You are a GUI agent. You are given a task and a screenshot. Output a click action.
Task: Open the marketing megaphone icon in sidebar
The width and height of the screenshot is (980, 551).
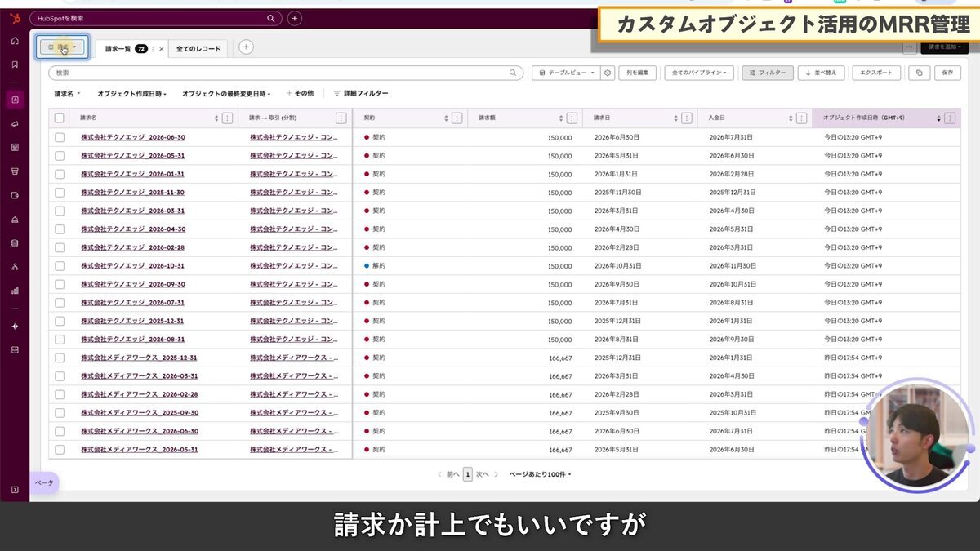click(14, 126)
